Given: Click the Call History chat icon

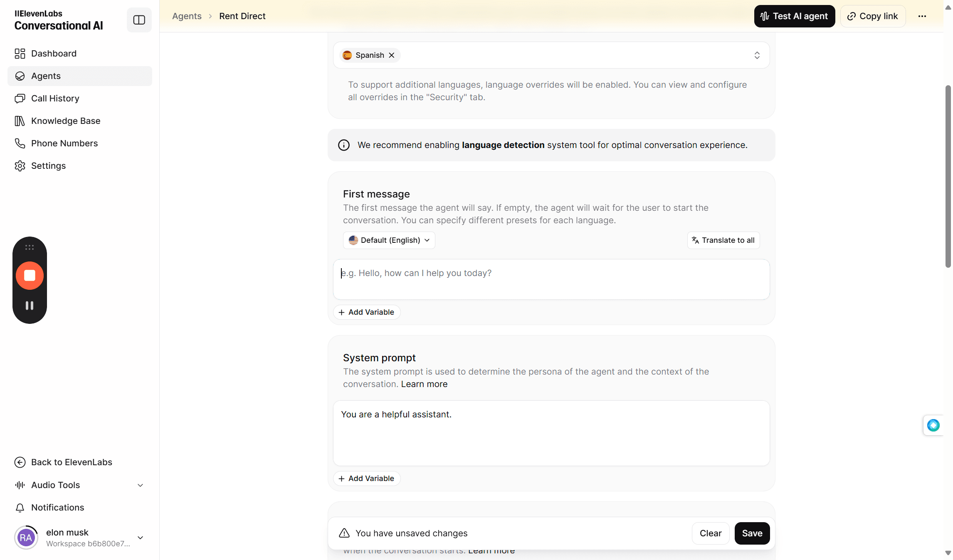Looking at the screenshot, I should point(20,99).
